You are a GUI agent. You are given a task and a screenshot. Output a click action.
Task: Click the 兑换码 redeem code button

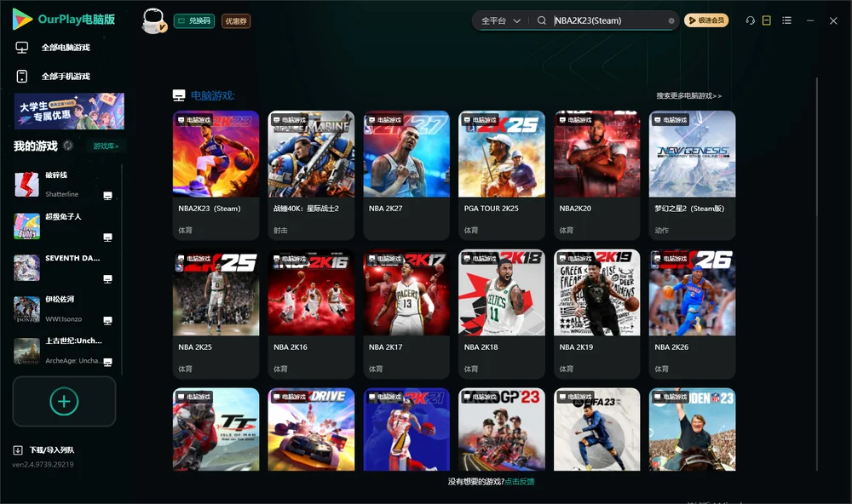(194, 20)
